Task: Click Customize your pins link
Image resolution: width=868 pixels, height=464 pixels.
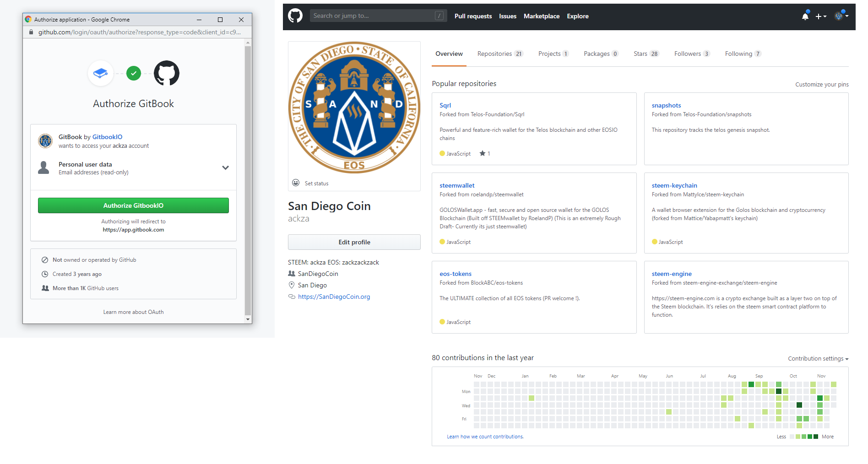Action: point(822,85)
